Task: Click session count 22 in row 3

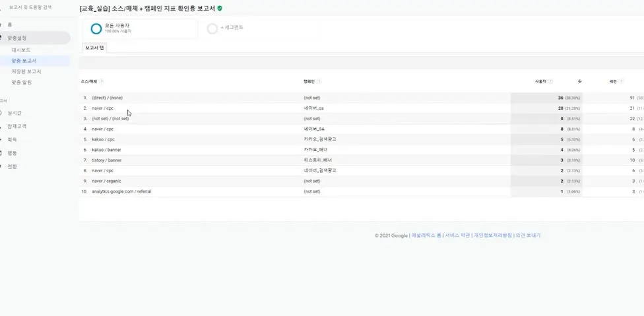Action: pos(632,119)
